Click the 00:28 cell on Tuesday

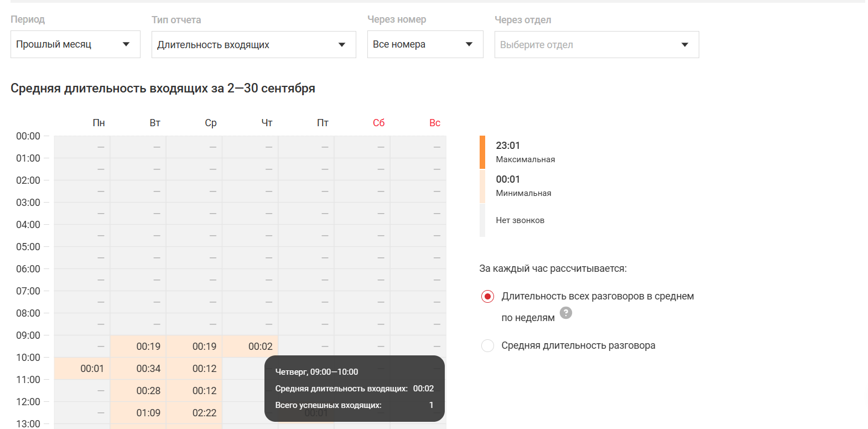coord(138,391)
